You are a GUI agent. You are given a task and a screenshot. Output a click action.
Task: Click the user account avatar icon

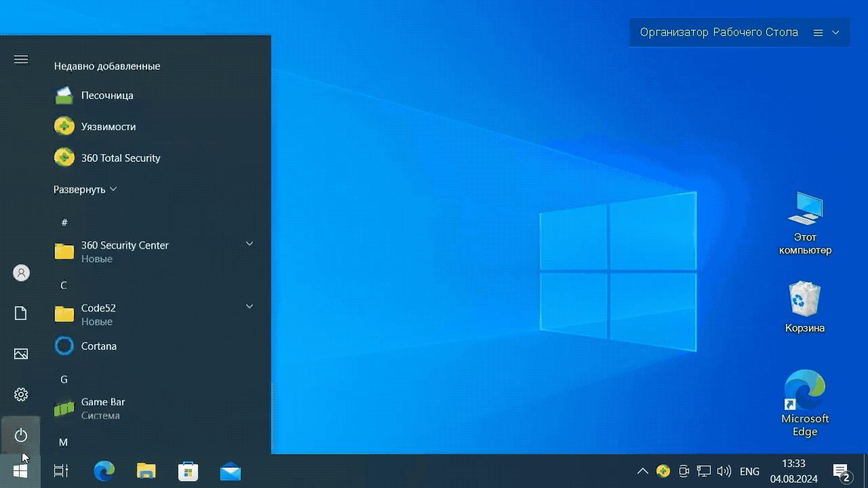coord(21,273)
